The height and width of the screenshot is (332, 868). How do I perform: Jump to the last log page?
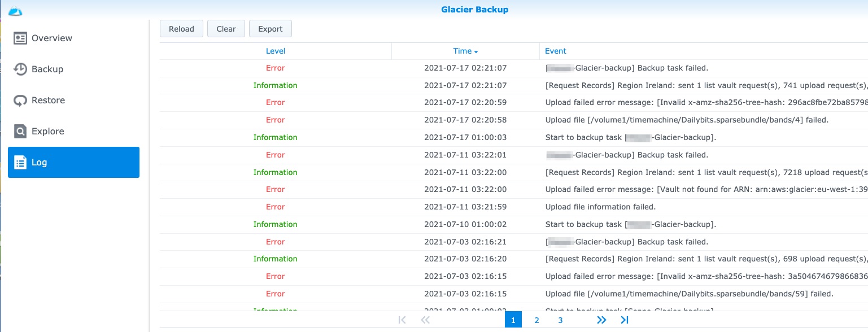click(x=624, y=320)
